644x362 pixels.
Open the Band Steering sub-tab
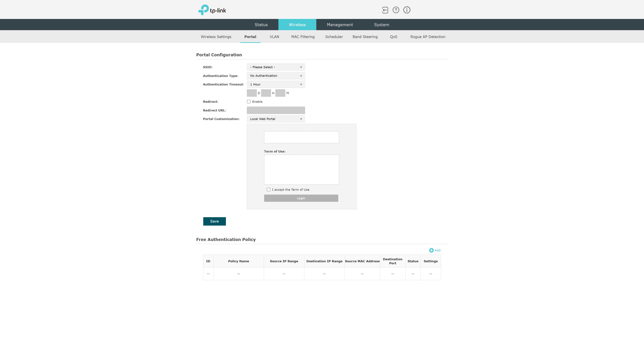click(x=365, y=37)
